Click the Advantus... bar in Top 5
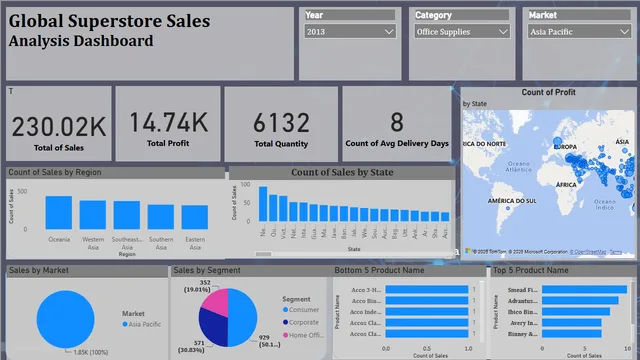The height and width of the screenshot is (360, 640). click(580, 300)
